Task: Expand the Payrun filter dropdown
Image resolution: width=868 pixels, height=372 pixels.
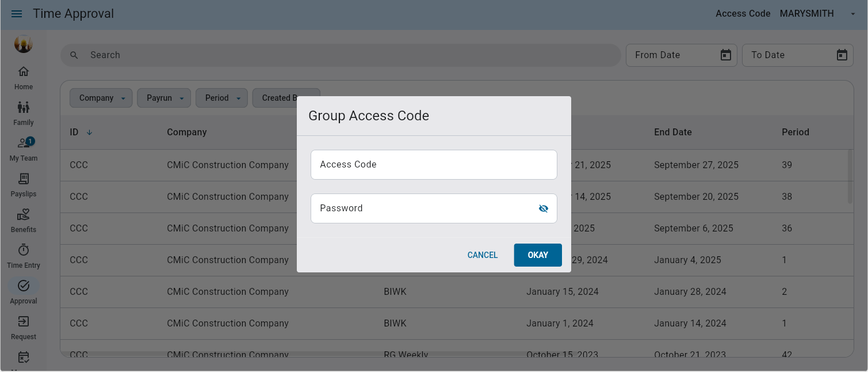Action: [x=164, y=98]
